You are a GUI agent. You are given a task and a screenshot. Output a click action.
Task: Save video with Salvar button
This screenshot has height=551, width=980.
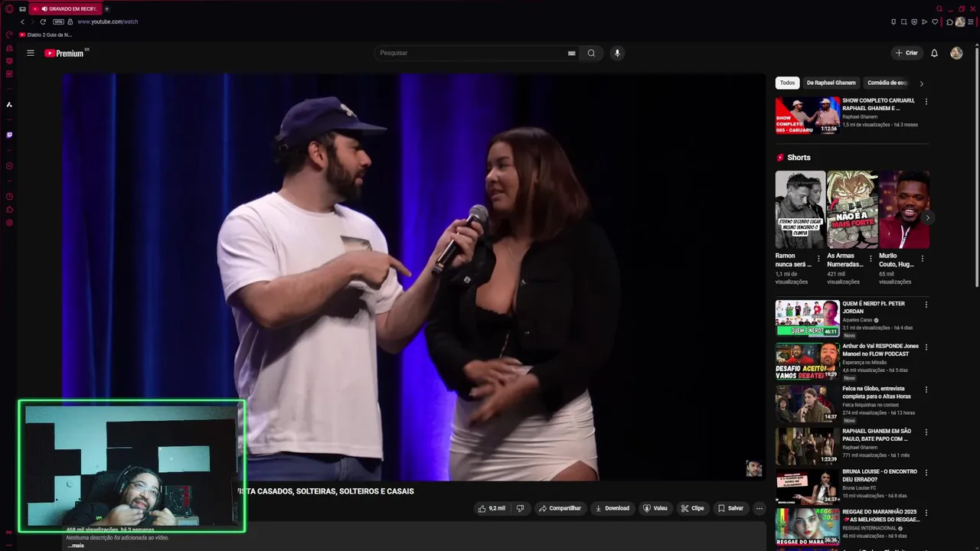(x=730, y=508)
